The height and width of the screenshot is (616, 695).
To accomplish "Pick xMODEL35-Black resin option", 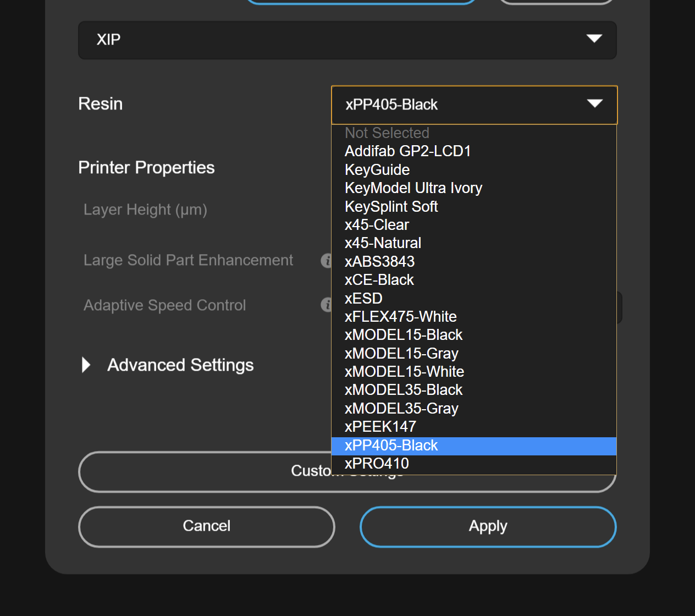I will pos(474,390).
